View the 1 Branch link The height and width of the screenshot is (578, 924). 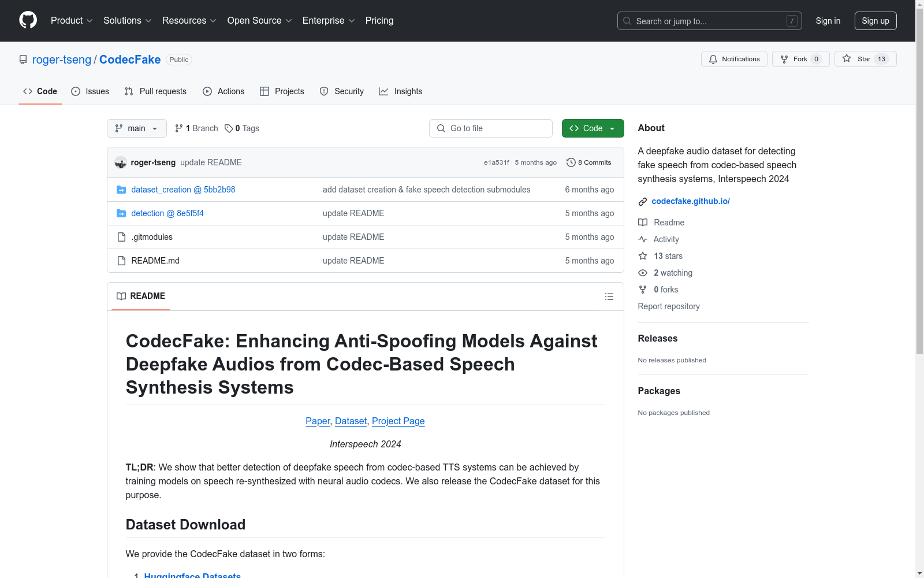(x=196, y=128)
